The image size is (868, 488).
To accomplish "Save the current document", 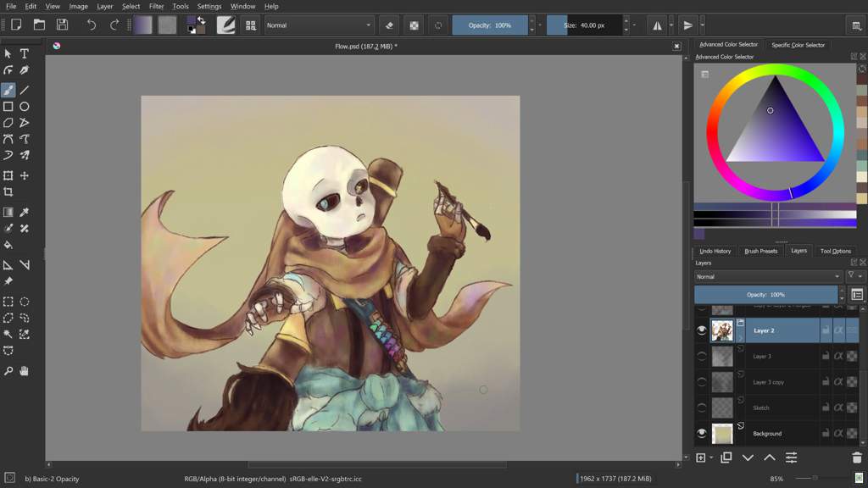I will click(62, 25).
